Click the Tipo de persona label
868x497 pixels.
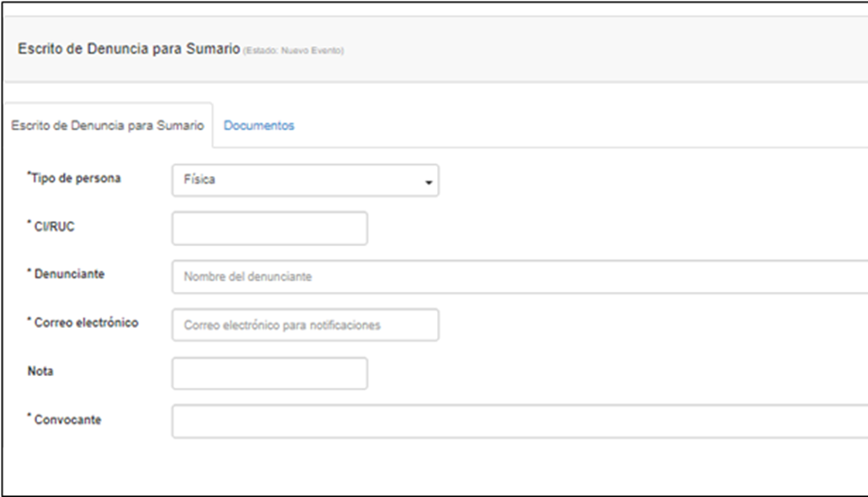76,178
